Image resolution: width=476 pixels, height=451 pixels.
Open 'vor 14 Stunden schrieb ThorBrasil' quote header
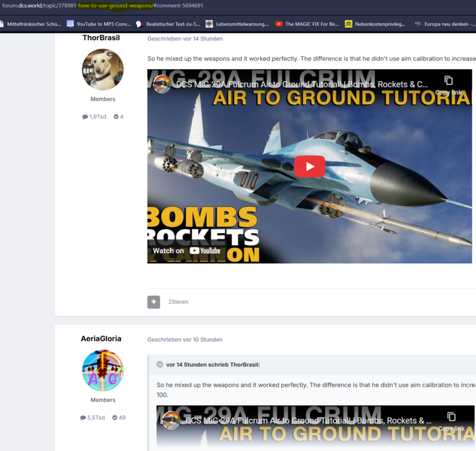point(213,364)
